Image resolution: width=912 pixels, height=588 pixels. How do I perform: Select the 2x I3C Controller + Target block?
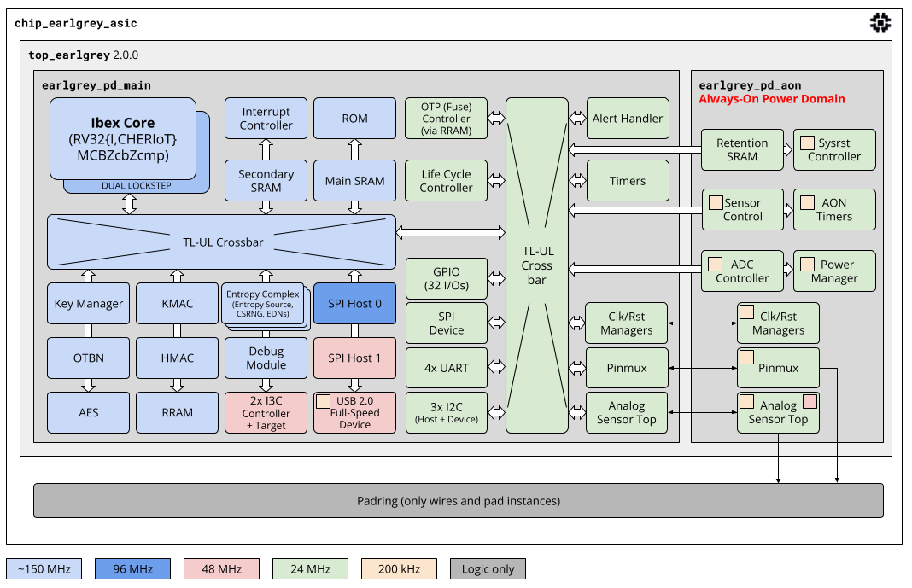[266, 412]
